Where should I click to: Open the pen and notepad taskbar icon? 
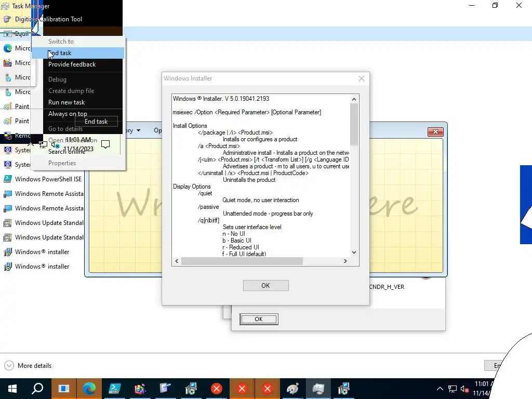(x=165, y=389)
